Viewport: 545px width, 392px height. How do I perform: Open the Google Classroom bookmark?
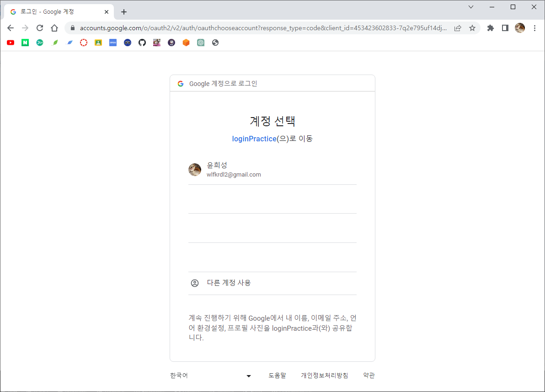98,43
